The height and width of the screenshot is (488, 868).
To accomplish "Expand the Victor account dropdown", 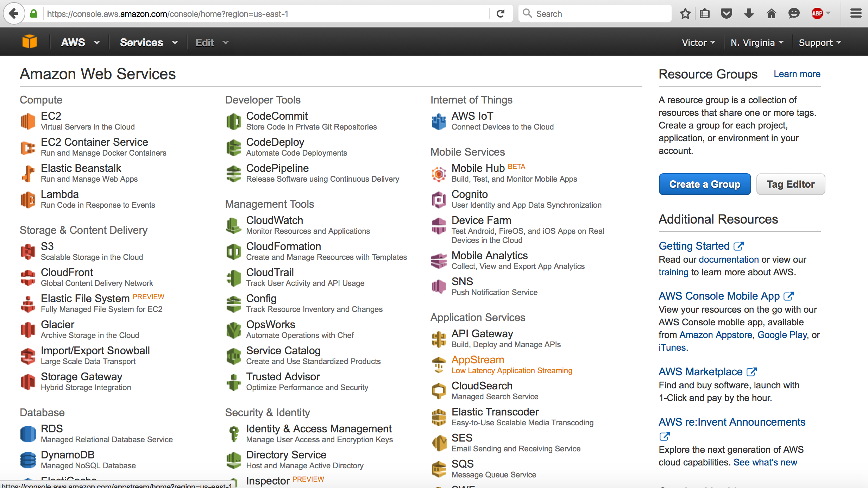I will coord(698,43).
